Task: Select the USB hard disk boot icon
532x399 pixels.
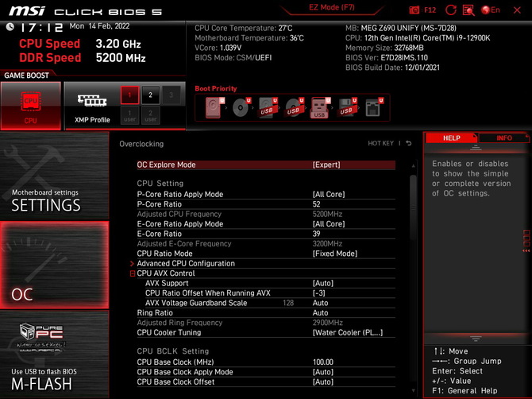Action: click(268, 107)
